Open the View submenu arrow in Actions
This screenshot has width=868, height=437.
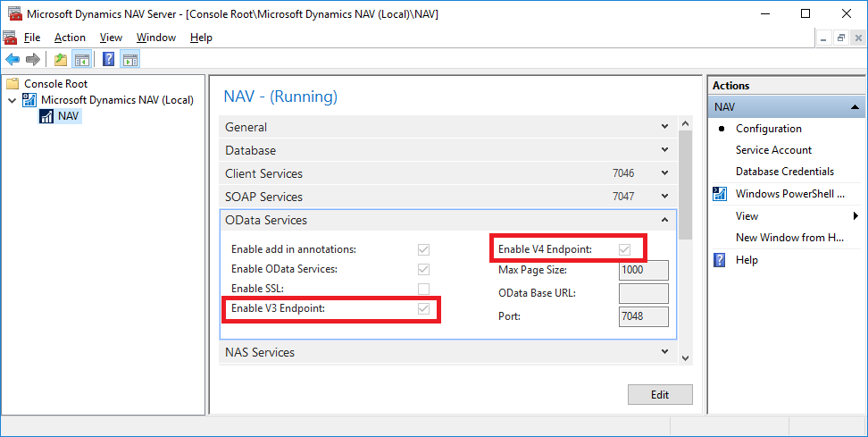pos(855,216)
